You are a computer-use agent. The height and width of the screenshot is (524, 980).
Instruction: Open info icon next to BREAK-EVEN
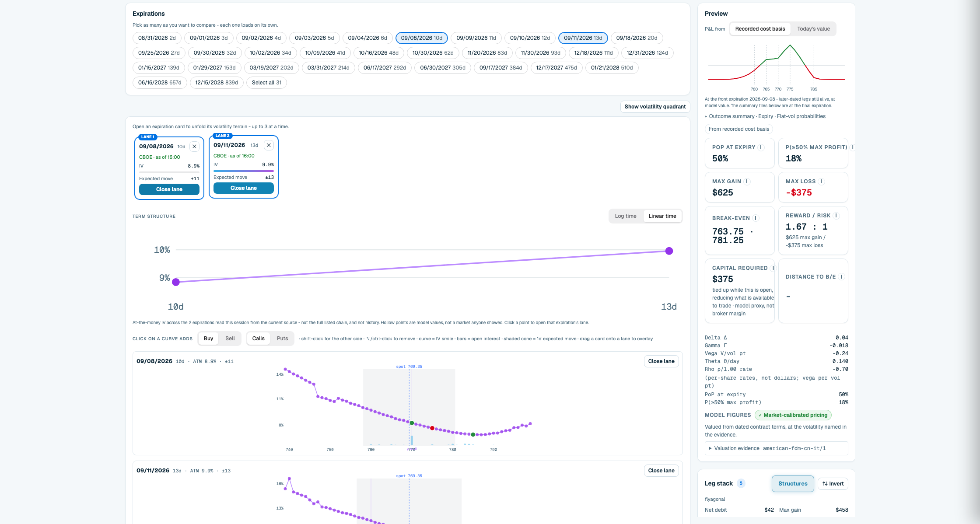756,218
